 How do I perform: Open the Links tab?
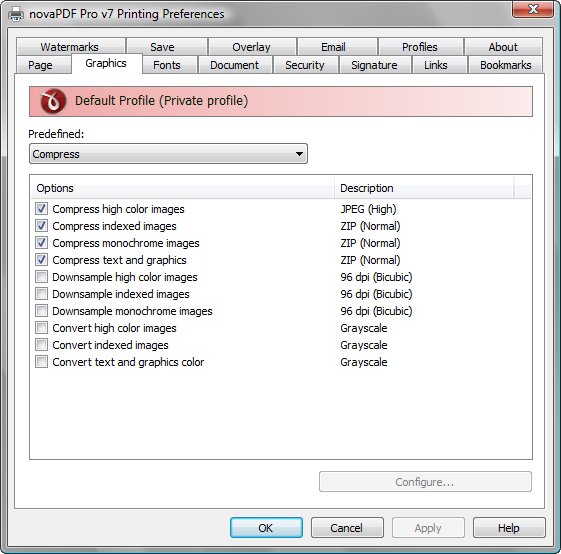[439, 65]
